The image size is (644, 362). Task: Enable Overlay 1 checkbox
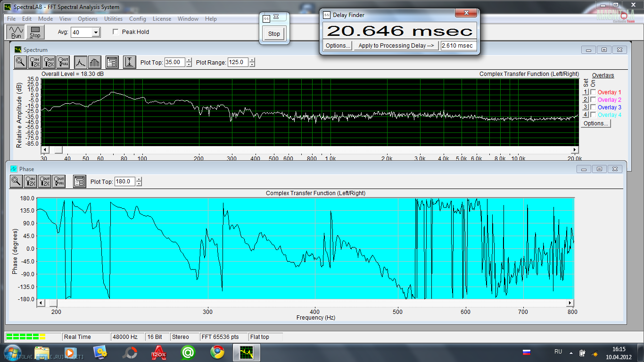593,92
